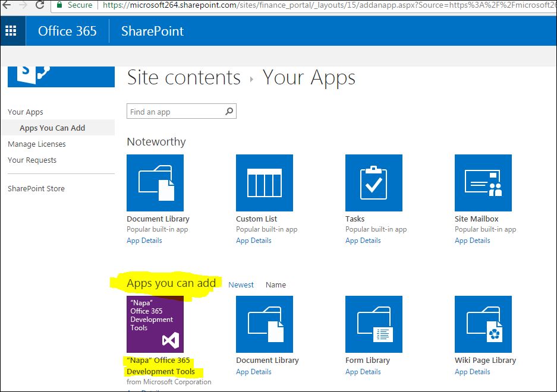Sort apps by Newest
The image size is (557, 392).
(241, 285)
